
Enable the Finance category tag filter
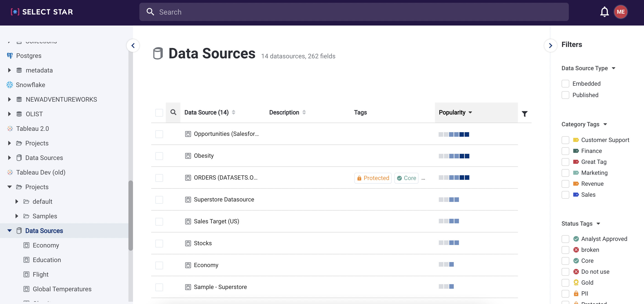565,151
